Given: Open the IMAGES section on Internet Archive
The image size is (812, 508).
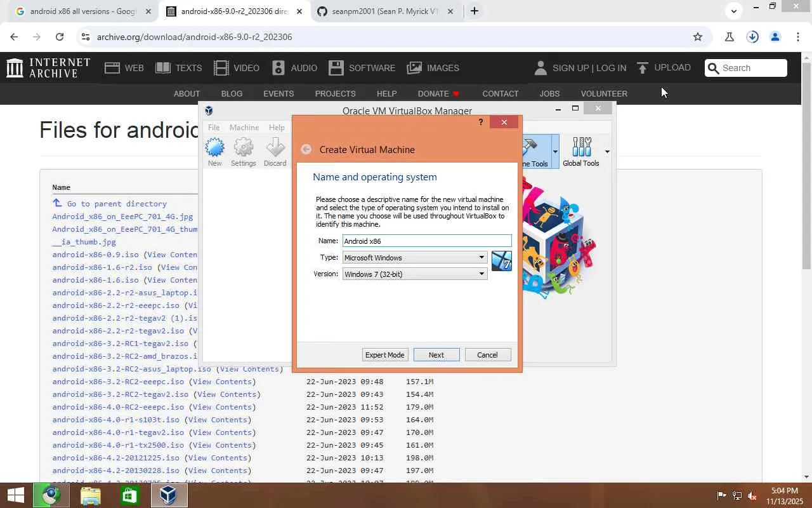Looking at the screenshot, I should (433, 68).
